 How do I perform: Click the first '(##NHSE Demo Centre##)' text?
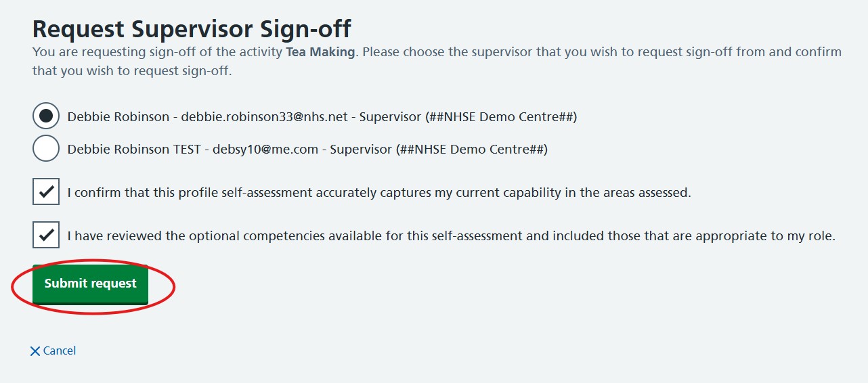[x=500, y=116]
